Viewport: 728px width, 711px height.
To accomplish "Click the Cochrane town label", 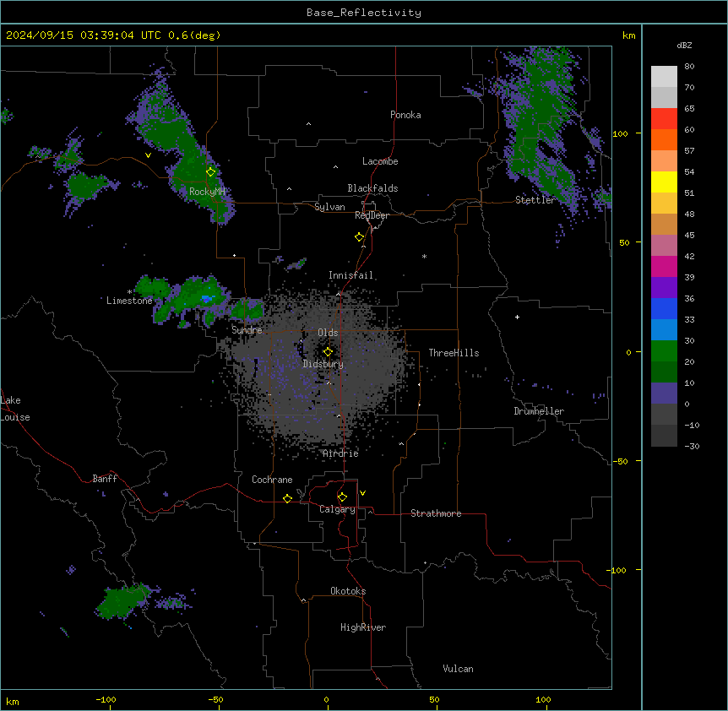I will (272, 480).
